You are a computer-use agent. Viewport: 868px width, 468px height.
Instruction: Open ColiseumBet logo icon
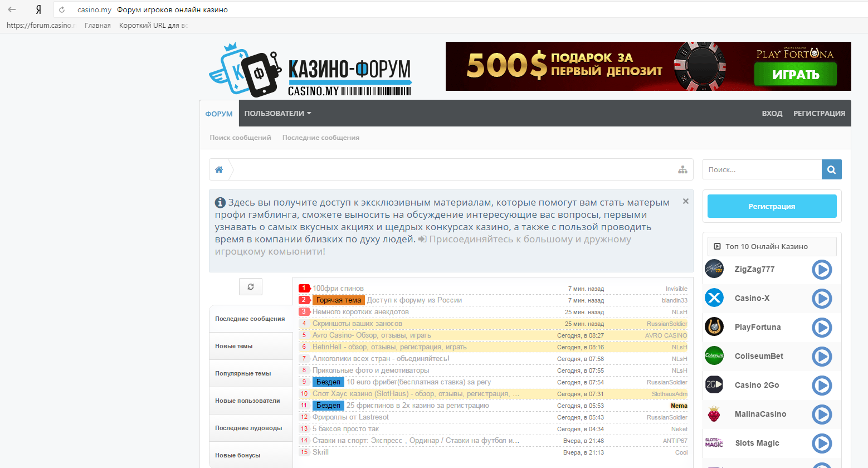pyautogui.click(x=714, y=356)
